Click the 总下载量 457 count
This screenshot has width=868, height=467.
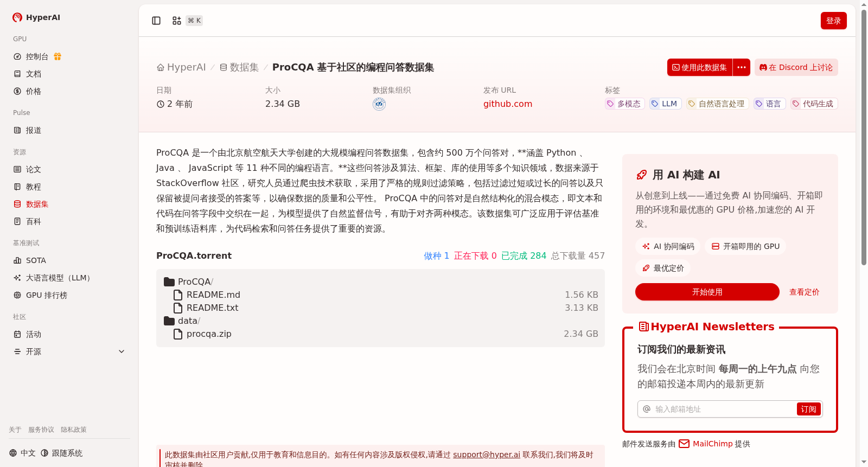point(578,255)
